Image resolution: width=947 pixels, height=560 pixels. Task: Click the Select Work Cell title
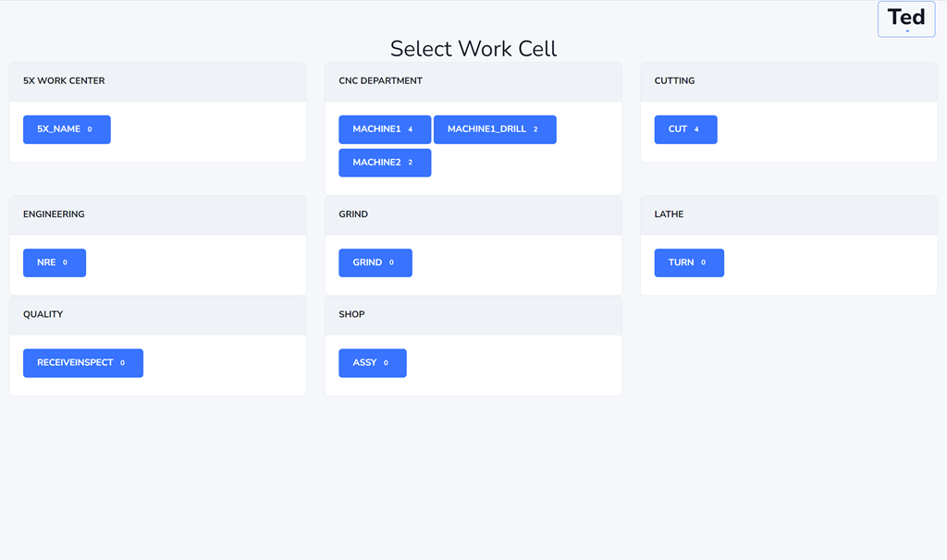click(473, 48)
